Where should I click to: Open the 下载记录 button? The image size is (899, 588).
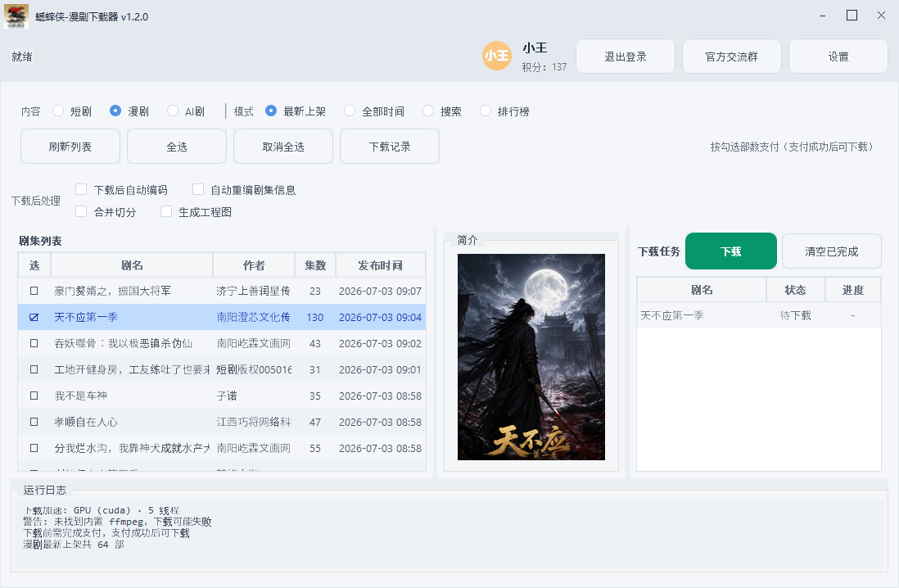click(390, 147)
